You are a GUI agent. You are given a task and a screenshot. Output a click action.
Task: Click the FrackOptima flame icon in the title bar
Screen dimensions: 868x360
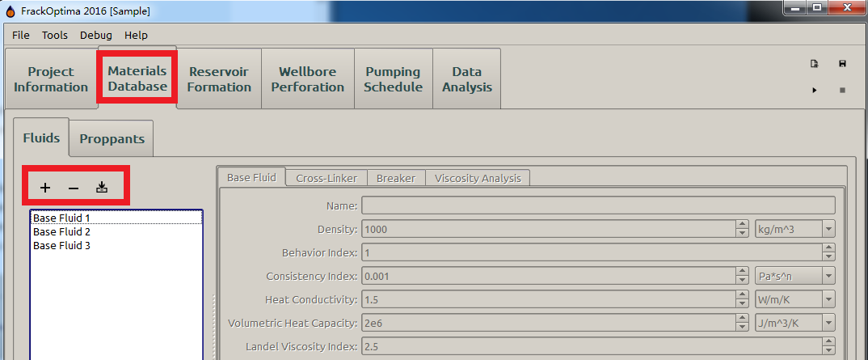pos(10,11)
